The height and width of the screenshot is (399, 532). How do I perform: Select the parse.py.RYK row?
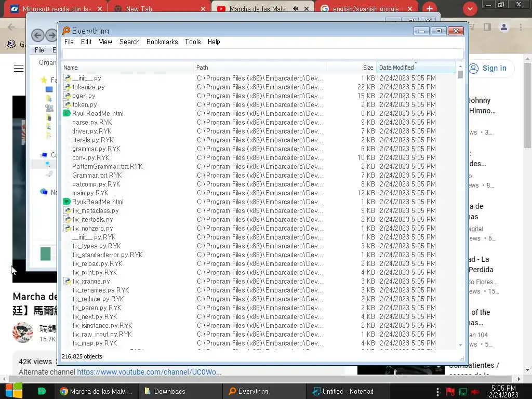pyautogui.click(x=259, y=122)
